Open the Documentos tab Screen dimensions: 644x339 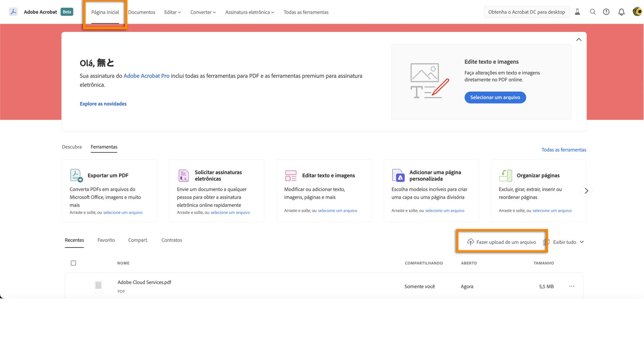pos(142,12)
